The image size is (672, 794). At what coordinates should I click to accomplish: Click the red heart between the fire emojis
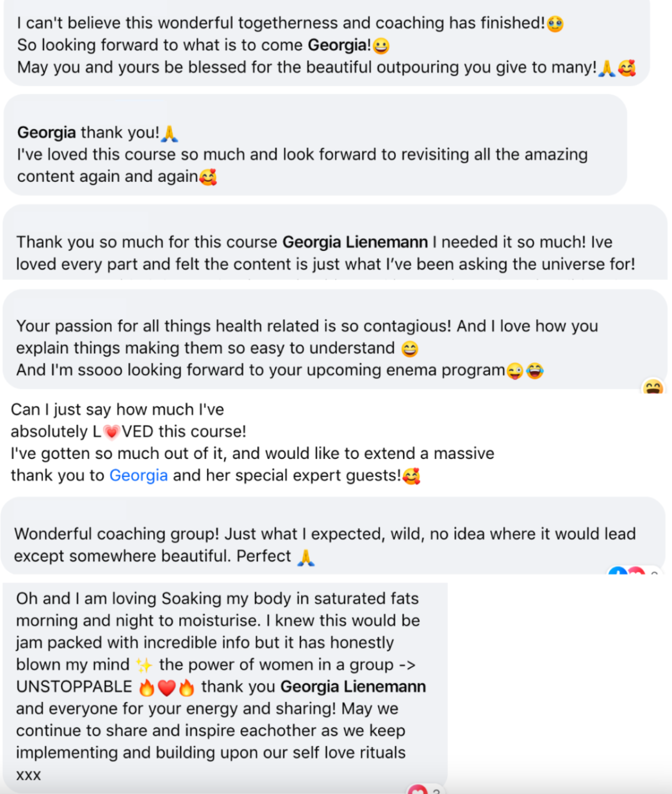[x=166, y=687]
